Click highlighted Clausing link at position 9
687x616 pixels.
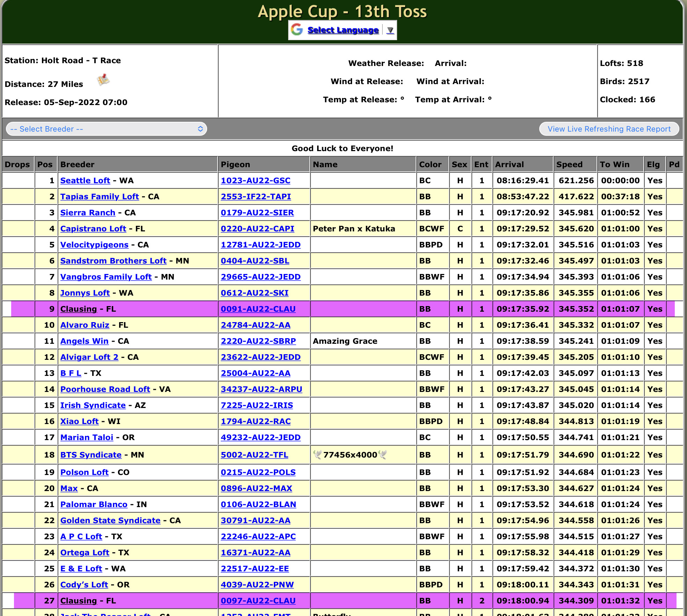tap(79, 309)
